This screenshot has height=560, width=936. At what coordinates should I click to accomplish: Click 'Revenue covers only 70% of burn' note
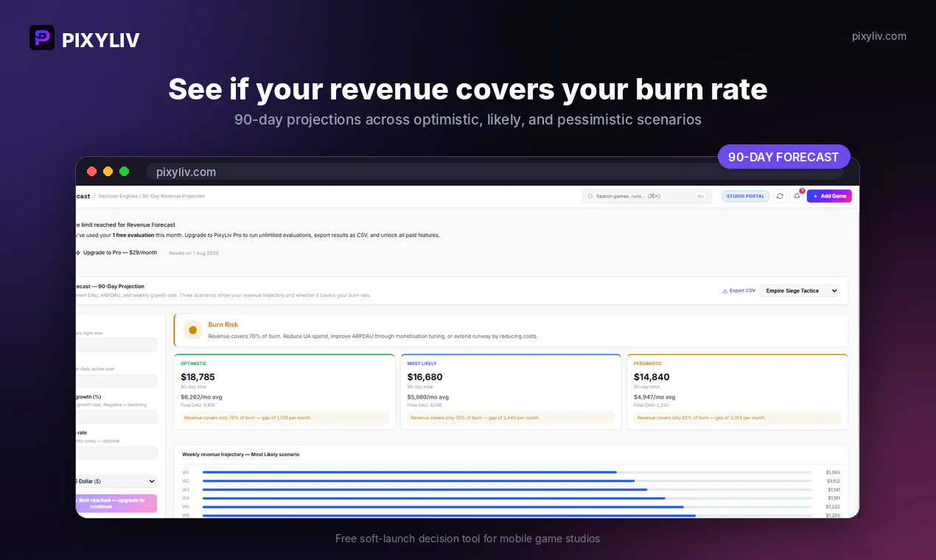click(x=475, y=418)
